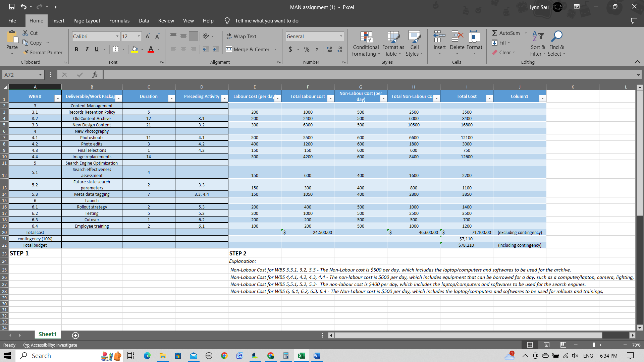644x362 pixels.
Task: Apply center horizontal alignment
Action: pyautogui.click(x=183, y=49)
